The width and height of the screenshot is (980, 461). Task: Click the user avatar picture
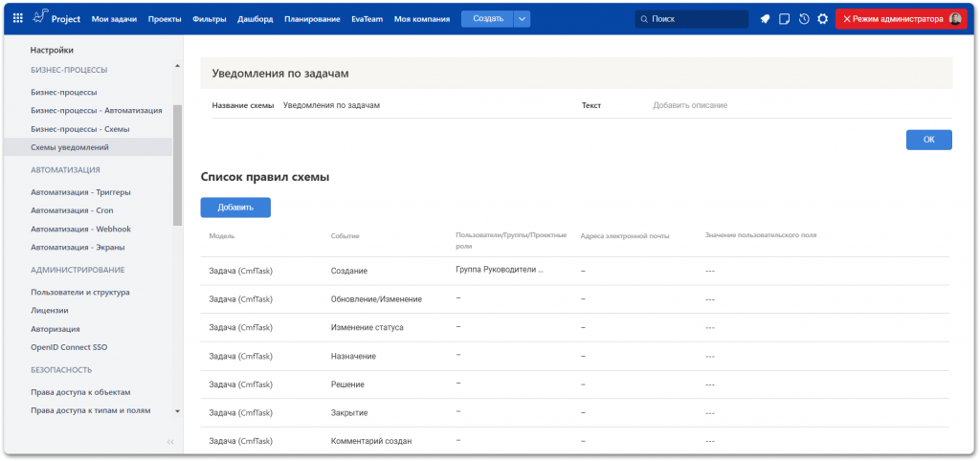pyautogui.click(x=954, y=19)
